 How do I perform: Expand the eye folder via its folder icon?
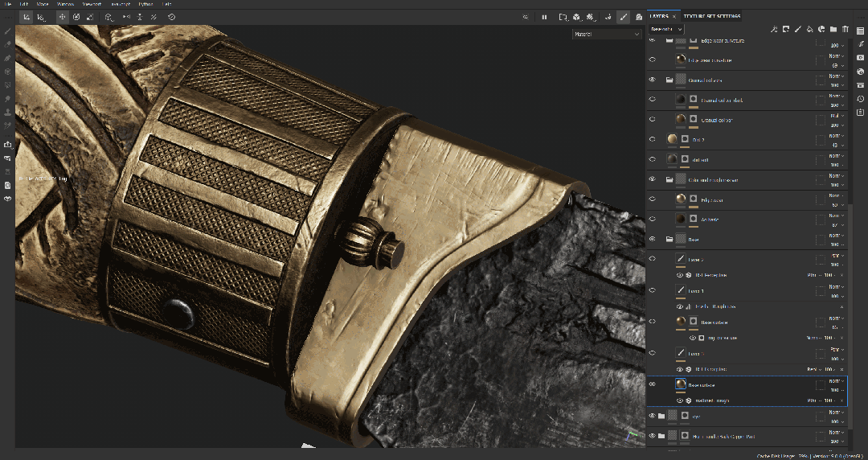661,416
